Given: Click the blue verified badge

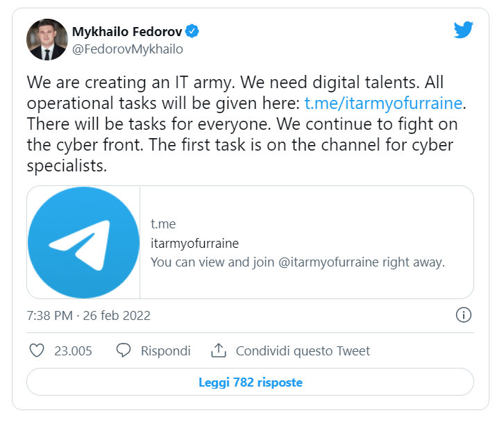Looking at the screenshot, I should (x=192, y=31).
